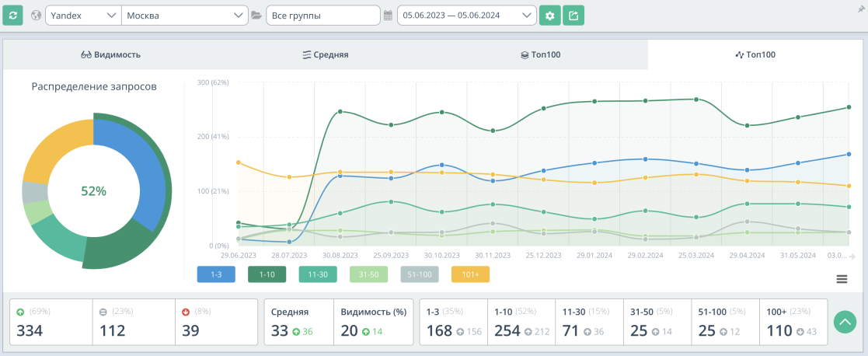Click the Видимость (%) value 20
868x356 pixels.
coord(350,331)
